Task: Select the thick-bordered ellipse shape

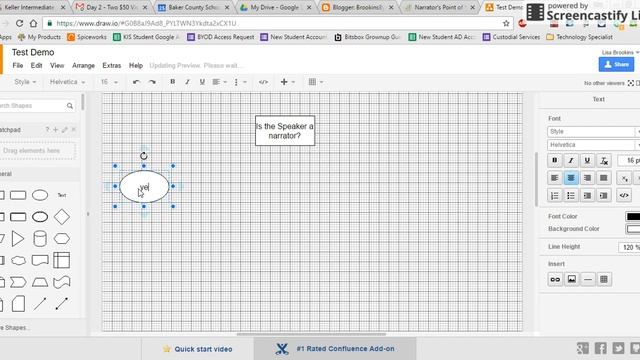Action: tap(40, 217)
